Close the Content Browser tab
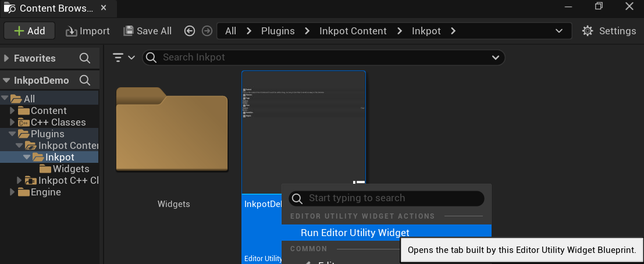Viewport: 644px width, 264px height. [x=104, y=8]
